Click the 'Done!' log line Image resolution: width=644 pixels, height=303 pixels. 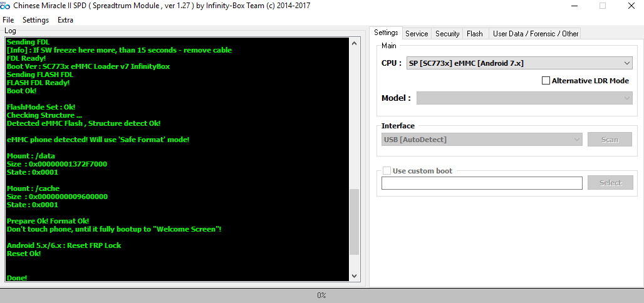coord(18,278)
